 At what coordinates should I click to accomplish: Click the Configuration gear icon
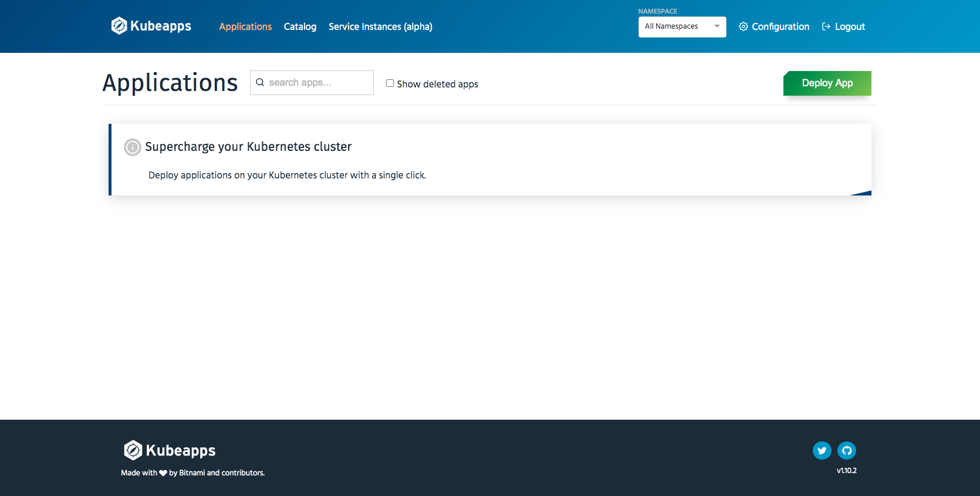coord(744,26)
